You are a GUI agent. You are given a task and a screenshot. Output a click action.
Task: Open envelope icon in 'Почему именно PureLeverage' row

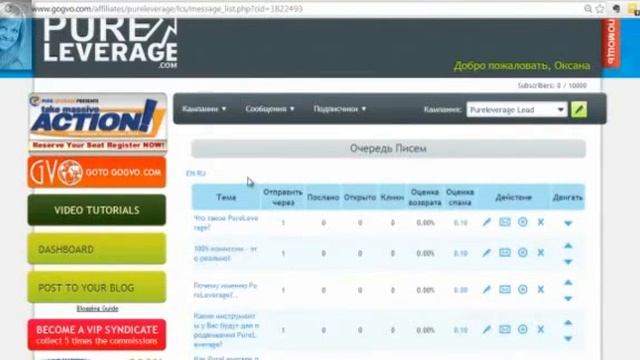click(505, 289)
